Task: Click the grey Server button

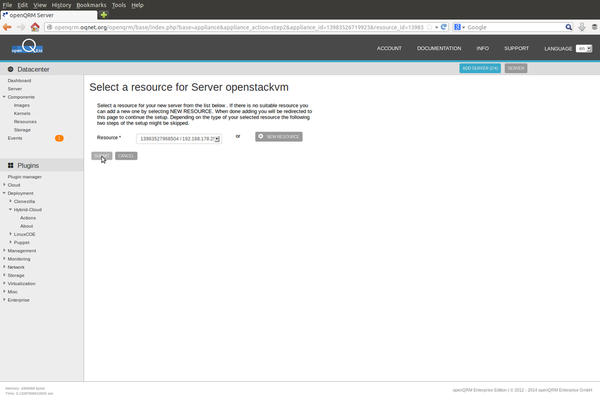Action: pyautogui.click(x=516, y=68)
